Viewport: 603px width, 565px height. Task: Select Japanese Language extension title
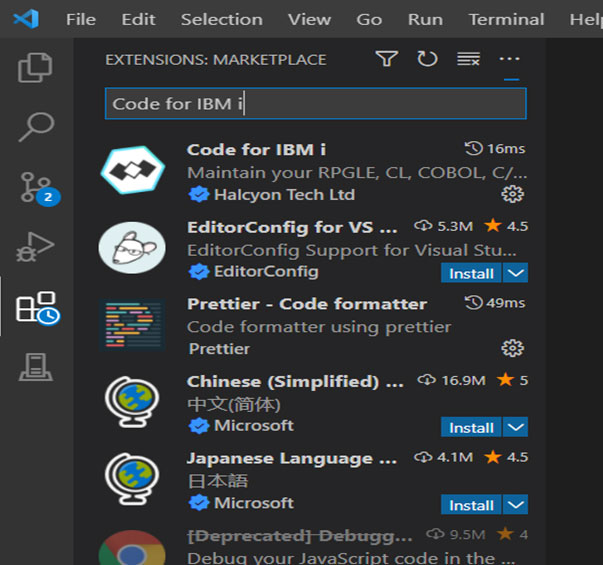tap(292, 458)
